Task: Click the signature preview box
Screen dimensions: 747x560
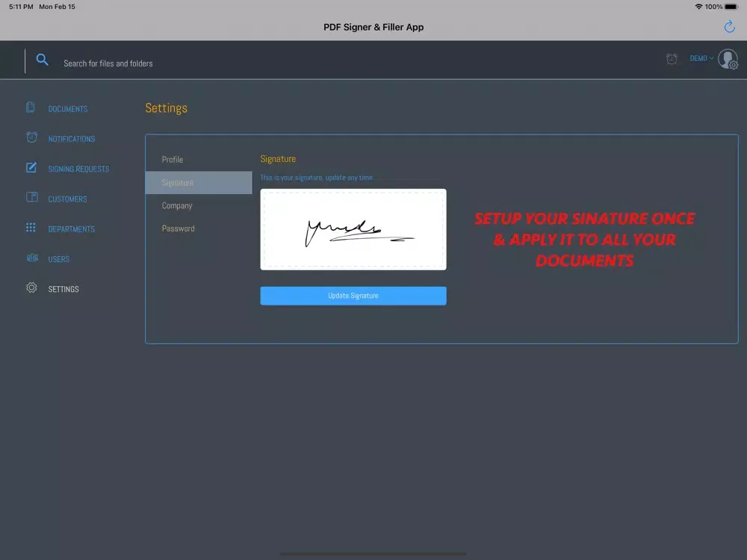Action: (x=353, y=229)
